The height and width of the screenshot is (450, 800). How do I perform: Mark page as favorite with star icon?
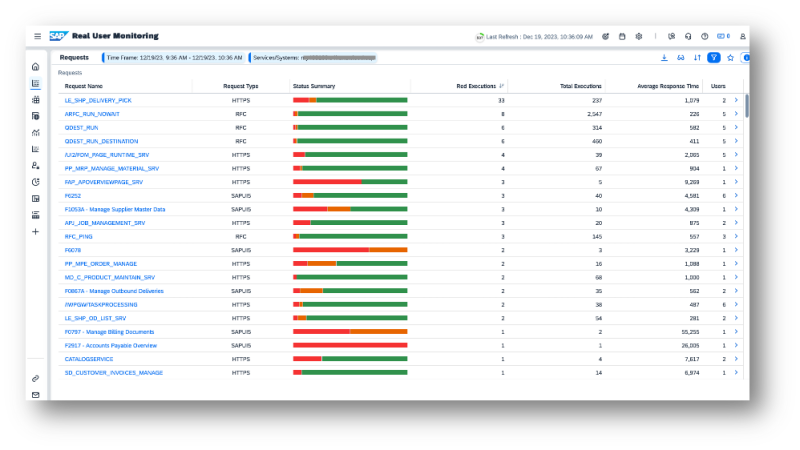click(x=731, y=57)
